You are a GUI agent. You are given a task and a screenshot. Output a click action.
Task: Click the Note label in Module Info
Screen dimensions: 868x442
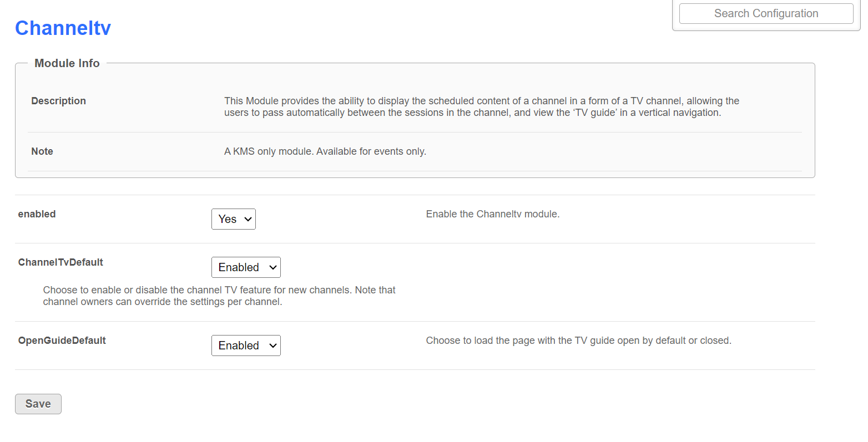(x=42, y=151)
